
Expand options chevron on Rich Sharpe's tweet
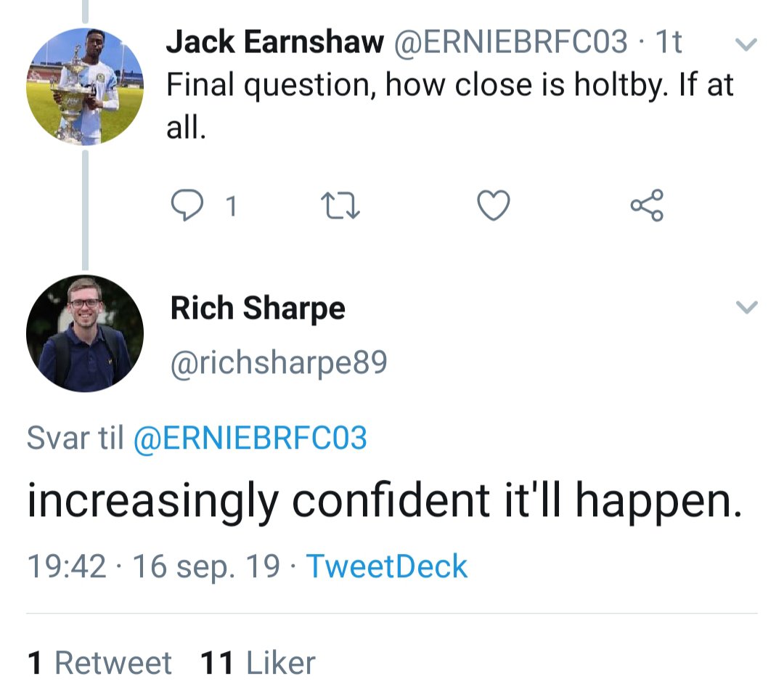click(746, 308)
